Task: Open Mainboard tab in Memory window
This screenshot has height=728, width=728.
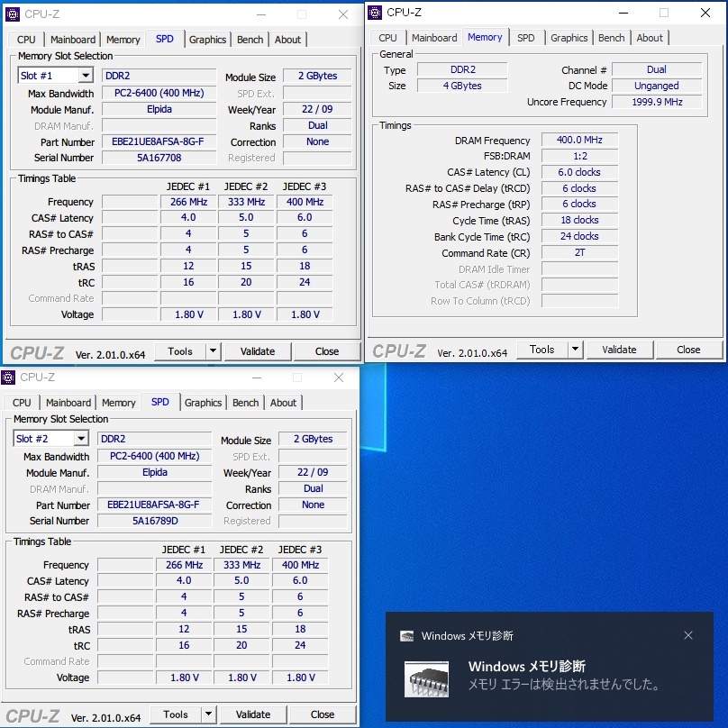Action: [434, 38]
